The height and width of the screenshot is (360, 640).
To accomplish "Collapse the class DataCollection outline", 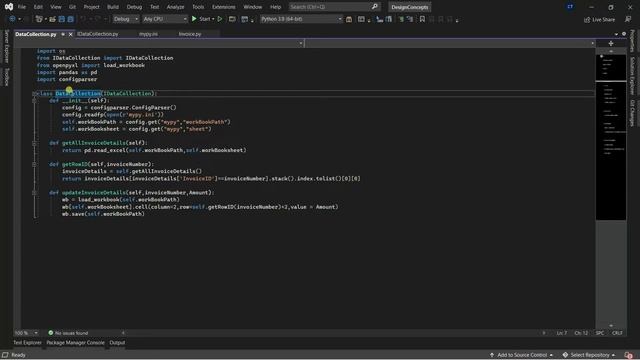I will coord(35,93).
